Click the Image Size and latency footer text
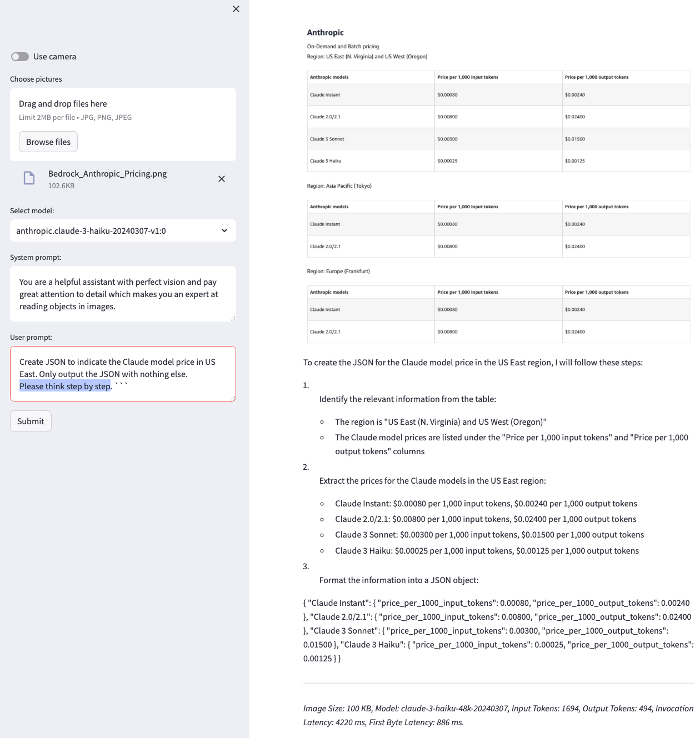This screenshot has width=700, height=738. click(x=498, y=715)
